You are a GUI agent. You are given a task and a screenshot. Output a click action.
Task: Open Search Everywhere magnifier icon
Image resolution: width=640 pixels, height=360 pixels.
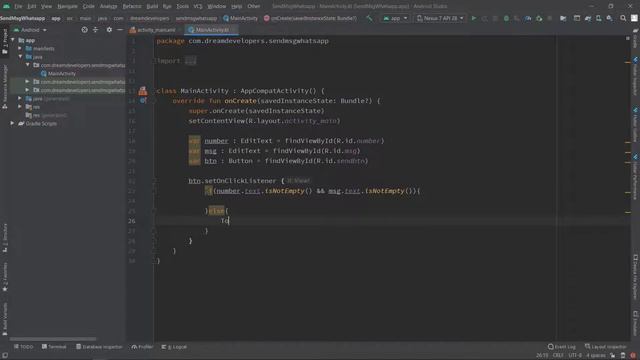pos(623,18)
